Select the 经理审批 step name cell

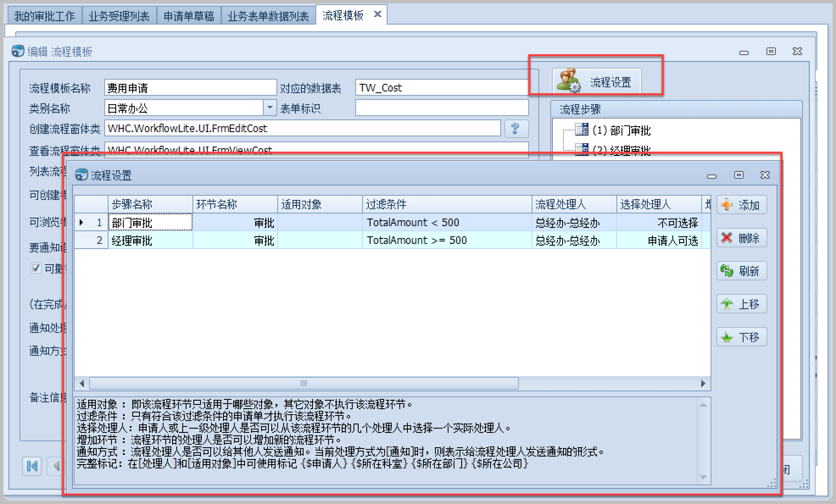tap(150, 241)
